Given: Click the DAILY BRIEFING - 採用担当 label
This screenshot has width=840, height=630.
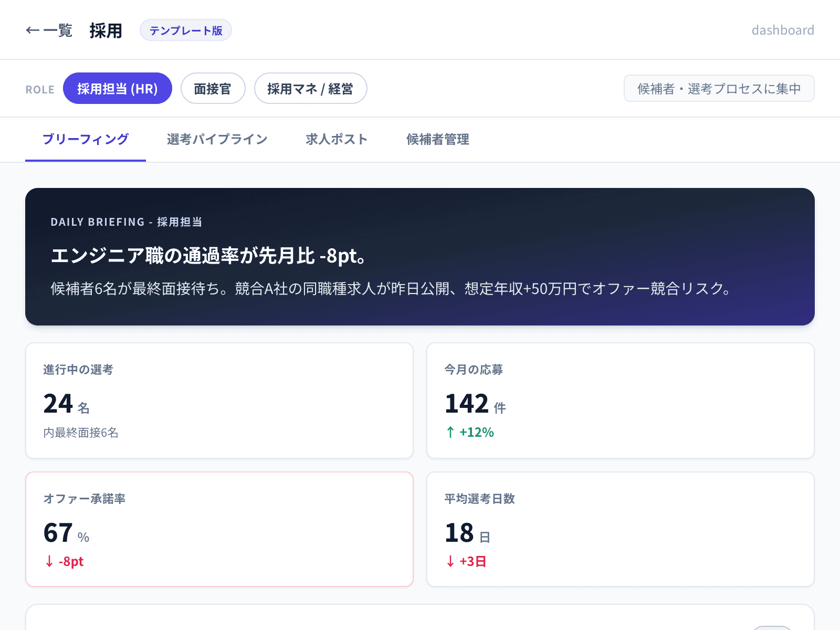Looking at the screenshot, I should tap(127, 222).
